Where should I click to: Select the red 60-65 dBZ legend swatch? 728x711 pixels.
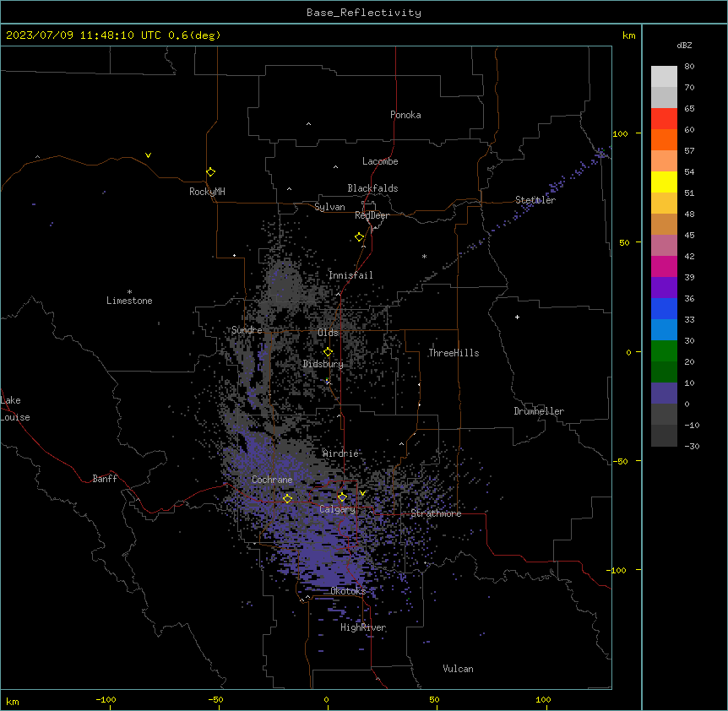pos(664,118)
